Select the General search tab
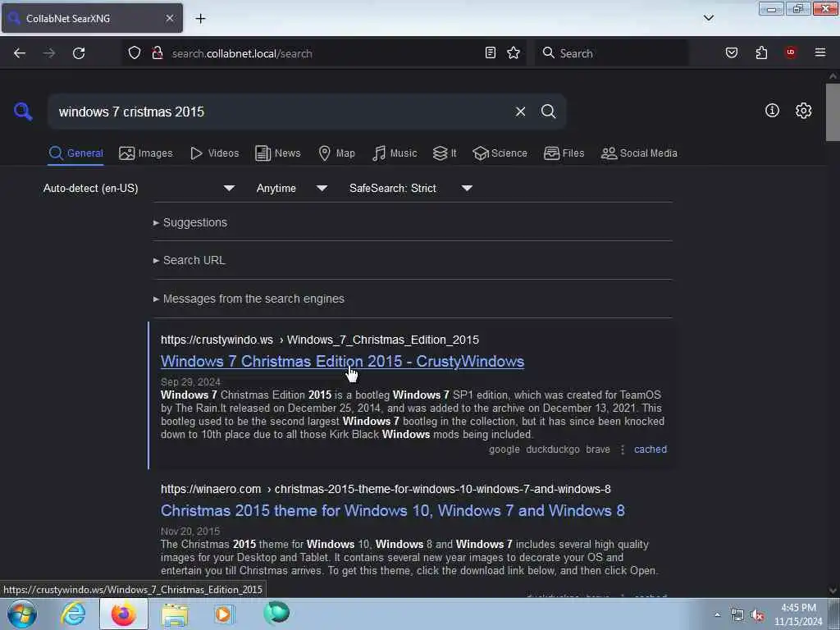The width and height of the screenshot is (840, 630). coord(75,153)
